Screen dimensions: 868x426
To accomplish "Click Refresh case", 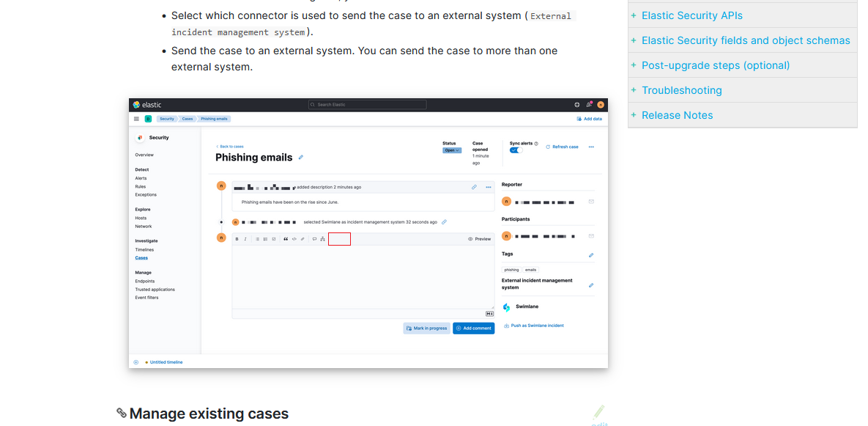I will click(562, 147).
